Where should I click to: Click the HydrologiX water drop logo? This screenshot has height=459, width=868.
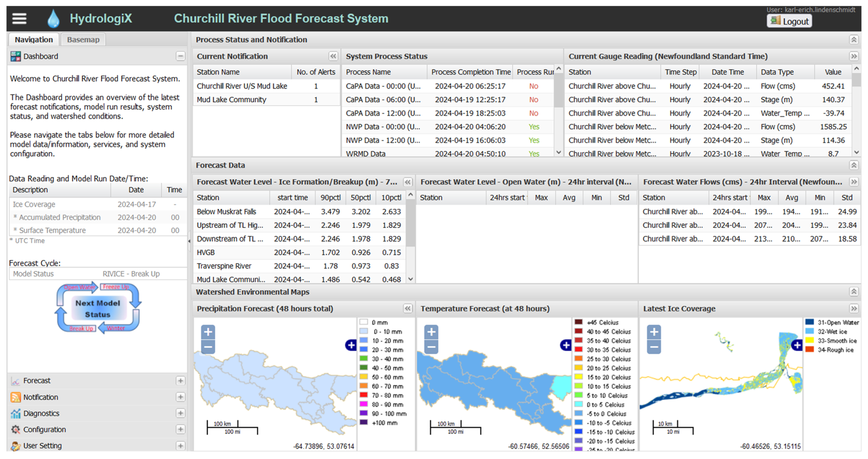(x=53, y=19)
